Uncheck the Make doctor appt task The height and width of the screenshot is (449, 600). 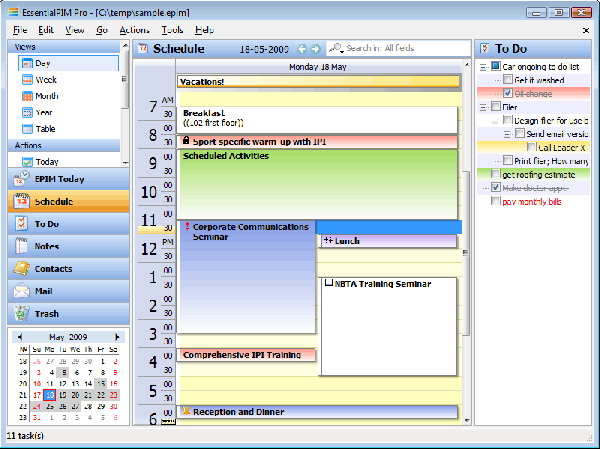point(496,187)
